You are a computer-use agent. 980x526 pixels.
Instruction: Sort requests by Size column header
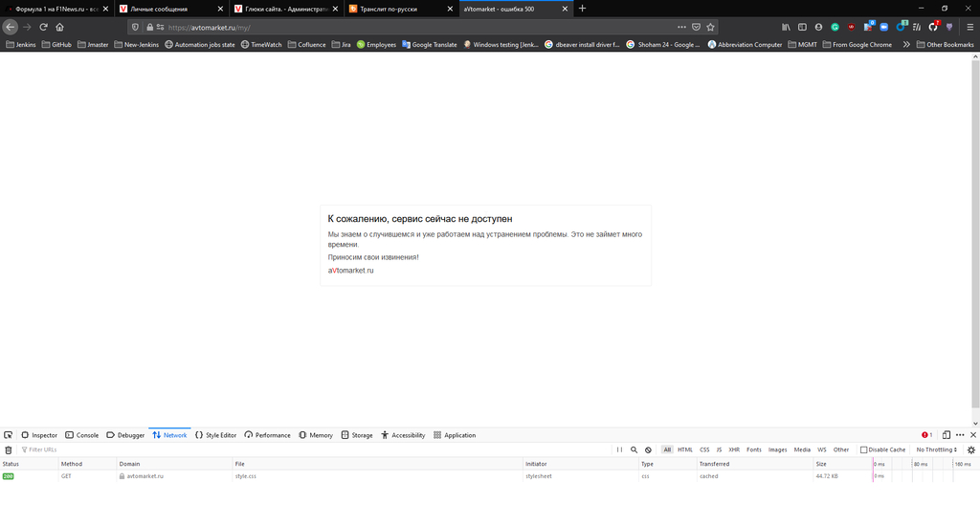tap(842, 464)
